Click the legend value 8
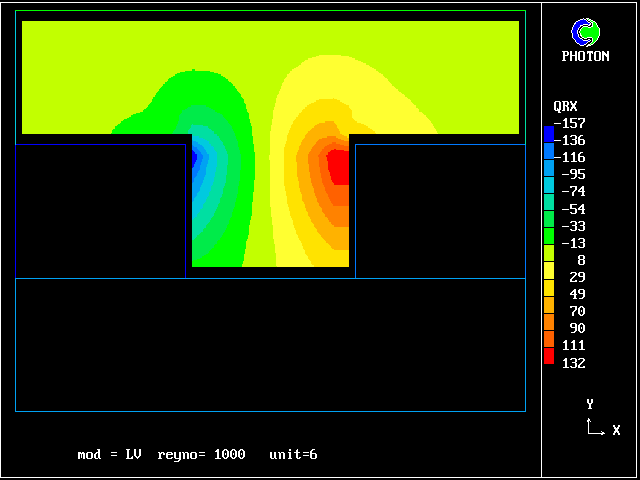Viewport: 640px width, 480px height. coord(580,260)
